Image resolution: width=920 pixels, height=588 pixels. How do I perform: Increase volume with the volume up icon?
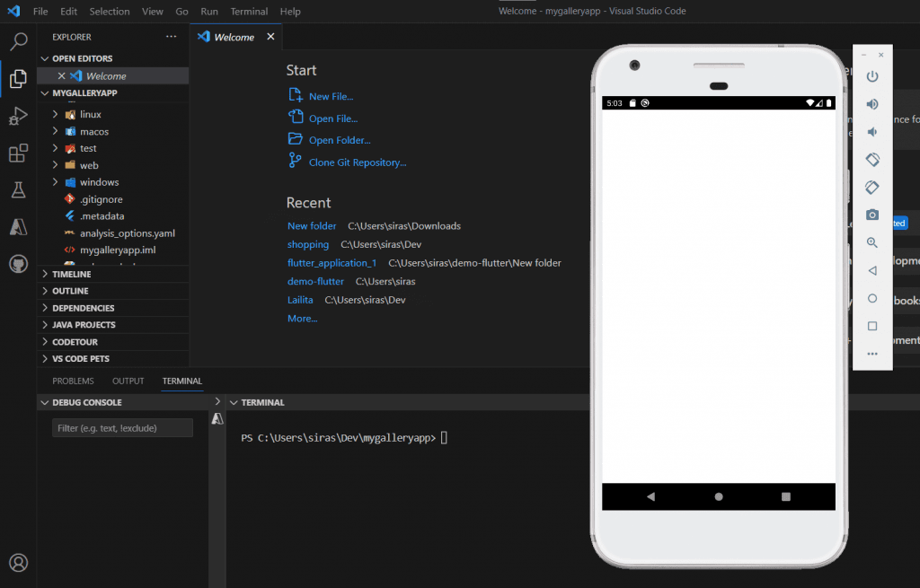[871, 103]
